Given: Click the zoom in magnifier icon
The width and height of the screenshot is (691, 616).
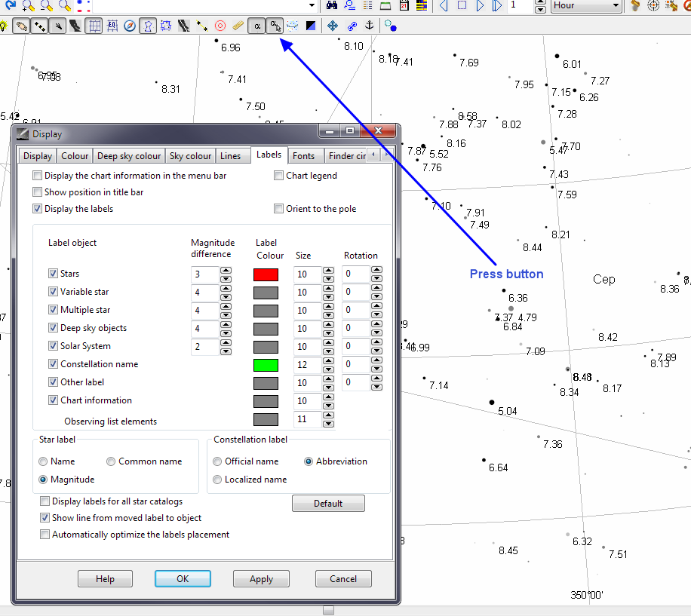Looking at the screenshot, I should [28, 5].
